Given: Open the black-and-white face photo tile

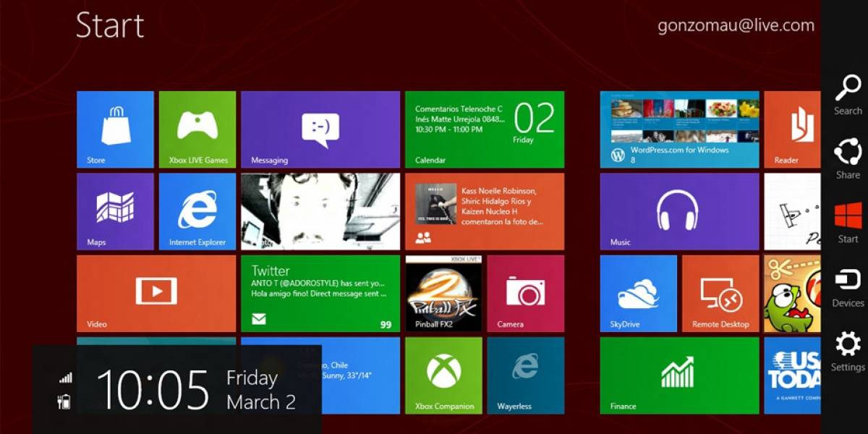Looking at the screenshot, I should pyautogui.click(x=320, y=212).
